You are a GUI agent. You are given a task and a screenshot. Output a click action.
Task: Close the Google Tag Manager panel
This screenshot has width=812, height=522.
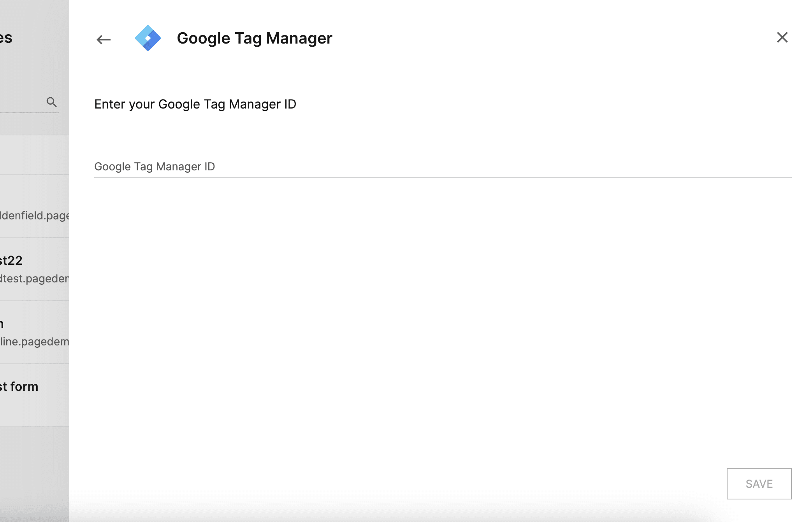(x=782, y=37)
